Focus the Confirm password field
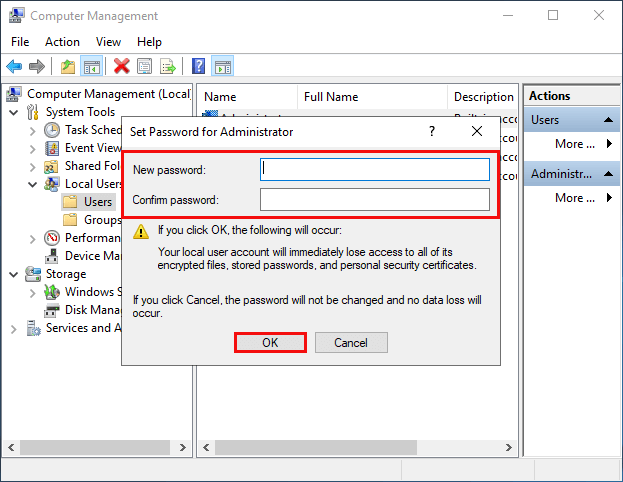623x482 pixels. [x=375, y=199]
